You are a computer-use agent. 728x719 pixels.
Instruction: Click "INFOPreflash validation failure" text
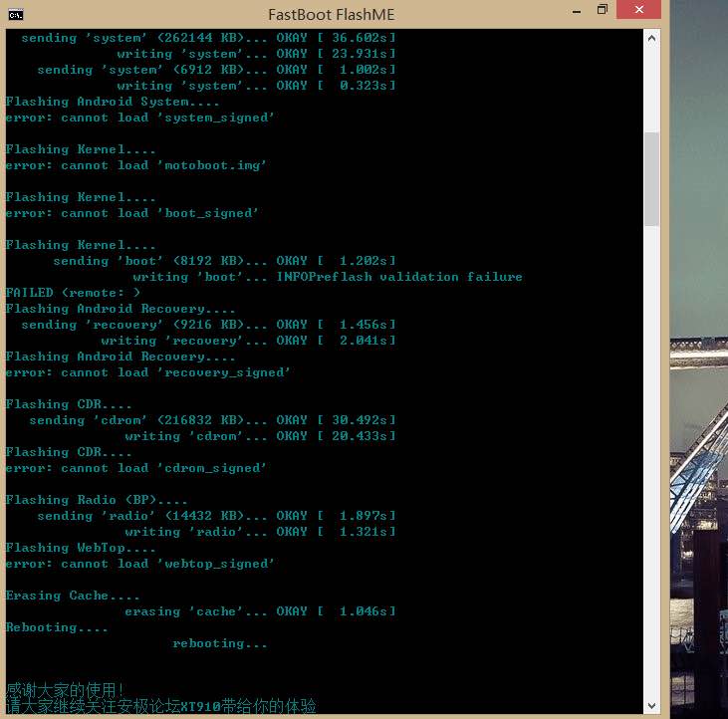(x=399, y=277)
